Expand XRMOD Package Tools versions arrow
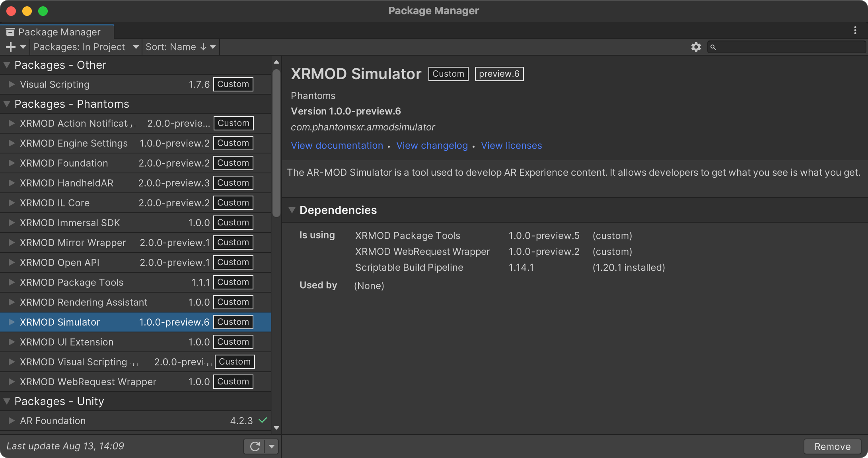Screen dimensions: 868x458 coord(12,282)
